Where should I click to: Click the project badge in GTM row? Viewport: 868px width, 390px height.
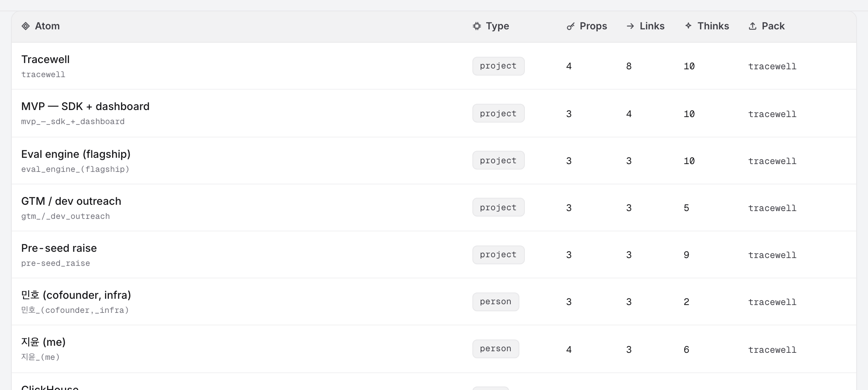(498, 208)
